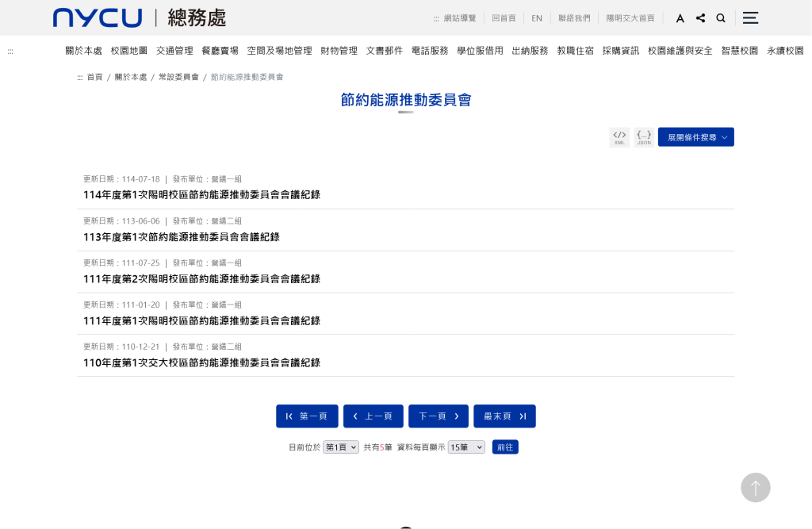Click 常設委員會 in the breadcrumb
This screenshot has height=529, width=812.
point(178,77)
